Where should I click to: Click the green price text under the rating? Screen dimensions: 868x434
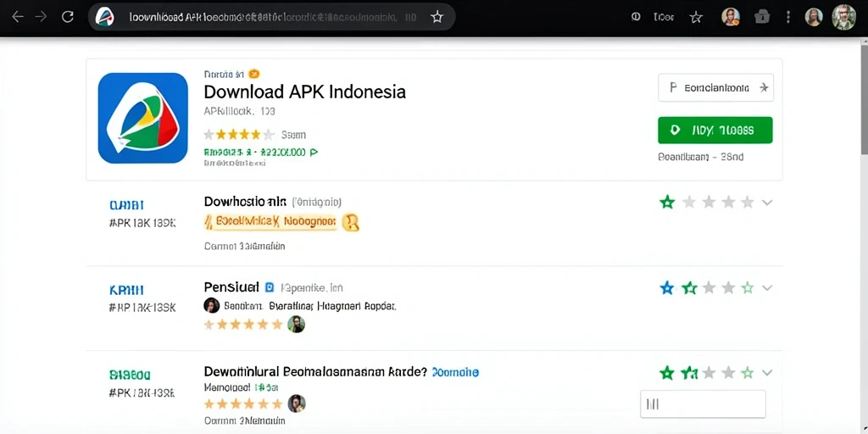[260, 152]
